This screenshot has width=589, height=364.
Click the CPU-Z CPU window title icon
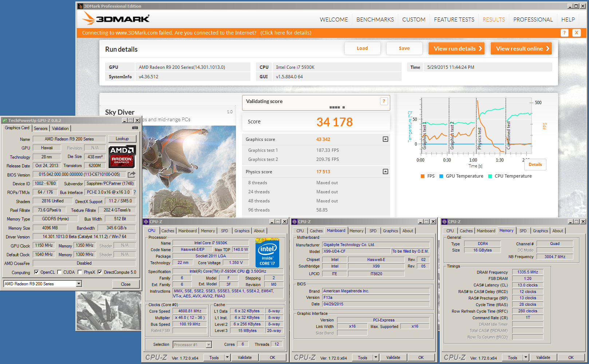(146, 222)
